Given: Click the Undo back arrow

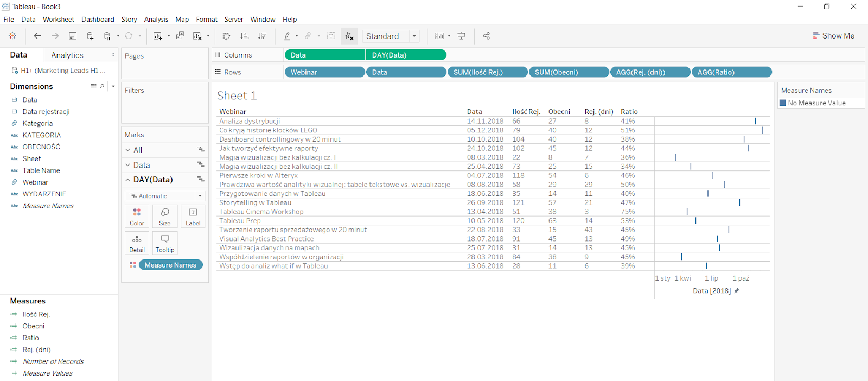Looking at the screenshot, I should [37, 36].
